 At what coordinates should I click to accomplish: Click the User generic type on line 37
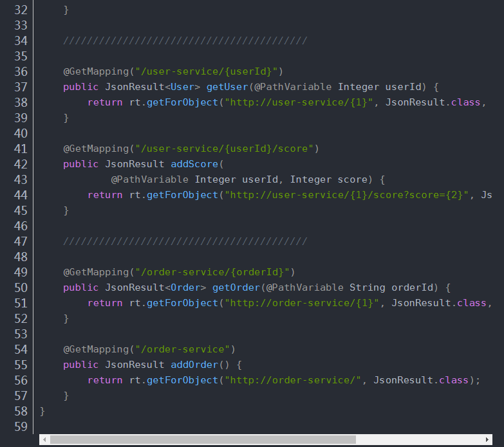coord(182,87)
